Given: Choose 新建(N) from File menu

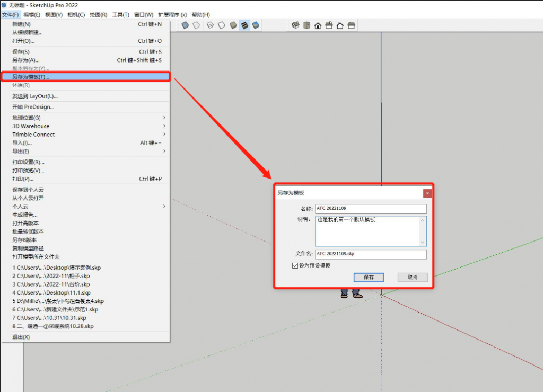Looking at the screenshot, I should [x=86, y=24].
